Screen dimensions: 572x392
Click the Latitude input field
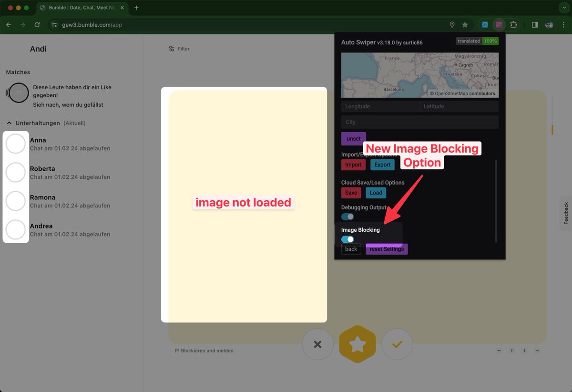coord(459,106)
